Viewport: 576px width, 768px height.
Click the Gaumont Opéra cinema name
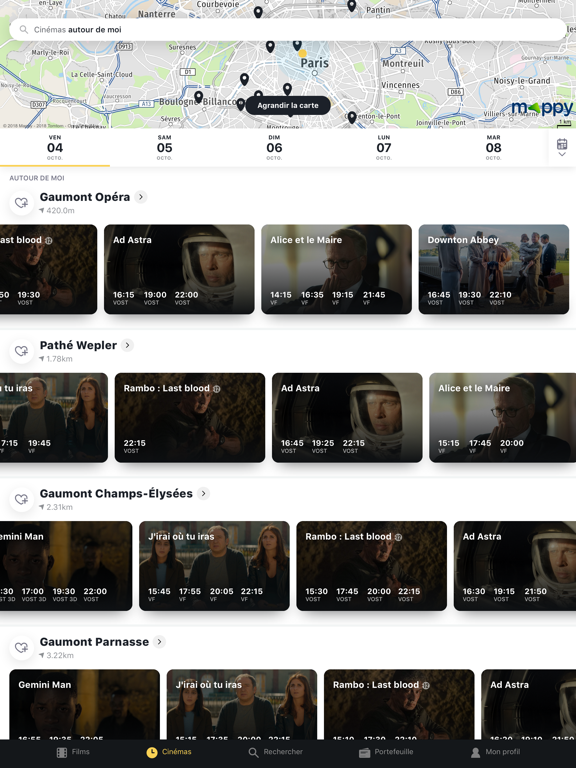(85, 197)
